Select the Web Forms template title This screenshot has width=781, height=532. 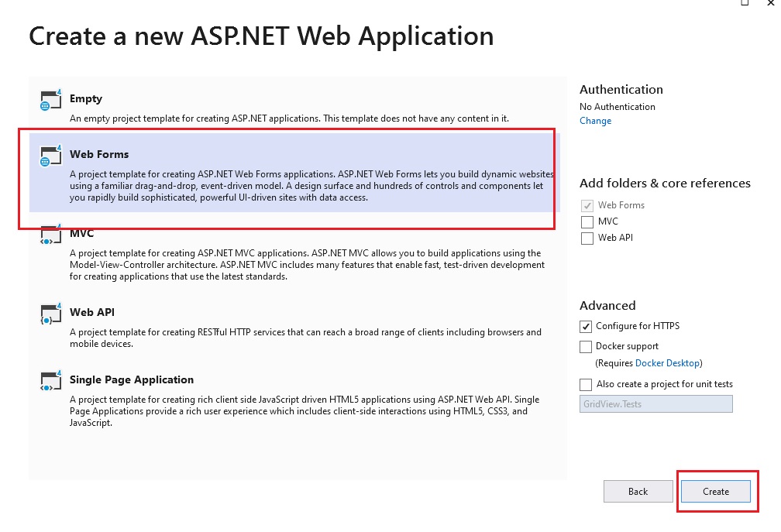pos(99,154)
